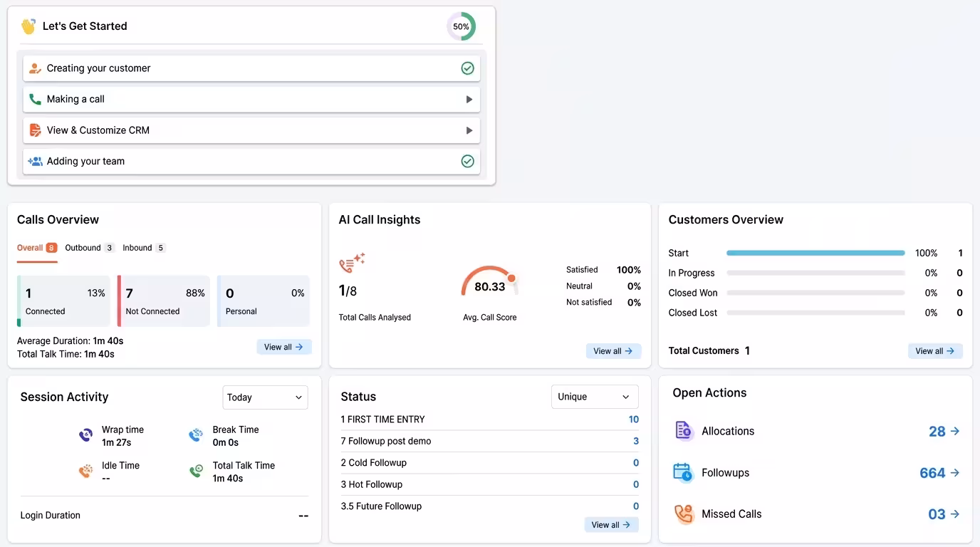The image size is (980, 547).
Task: Click the 3 Hot Followup status row
Action: pyautogui.click(x=490, y=484)
